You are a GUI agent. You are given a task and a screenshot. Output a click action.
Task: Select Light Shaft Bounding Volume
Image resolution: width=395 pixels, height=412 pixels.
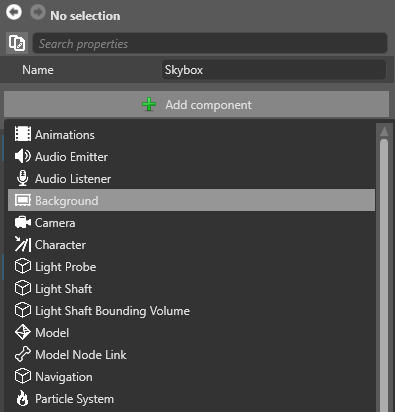pos(191,311)
